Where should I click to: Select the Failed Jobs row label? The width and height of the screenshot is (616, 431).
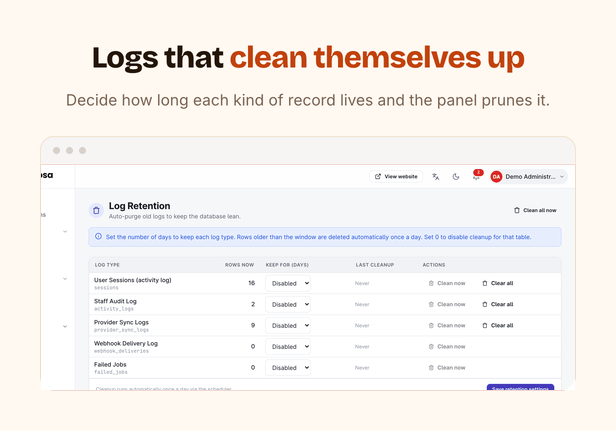click(x=110, y=365)
